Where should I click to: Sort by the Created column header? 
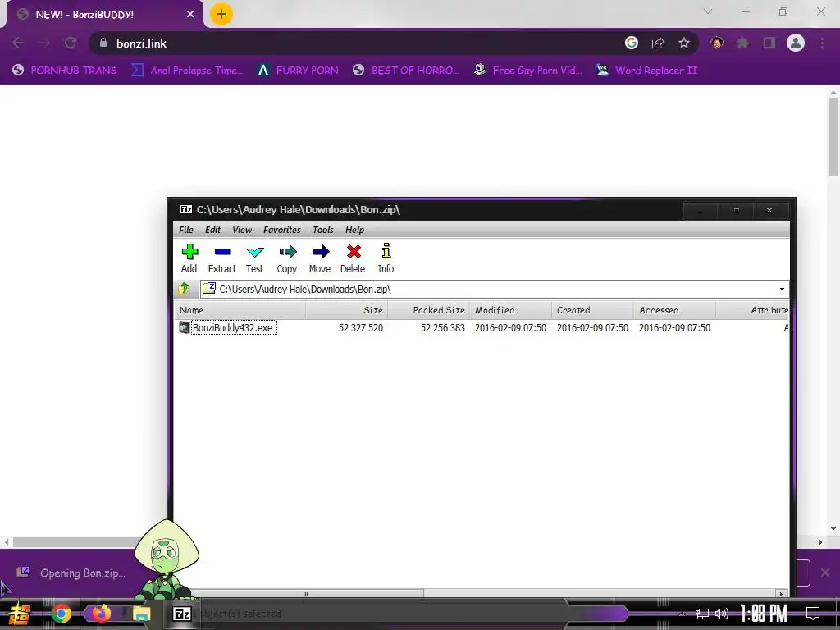(592, 310)
